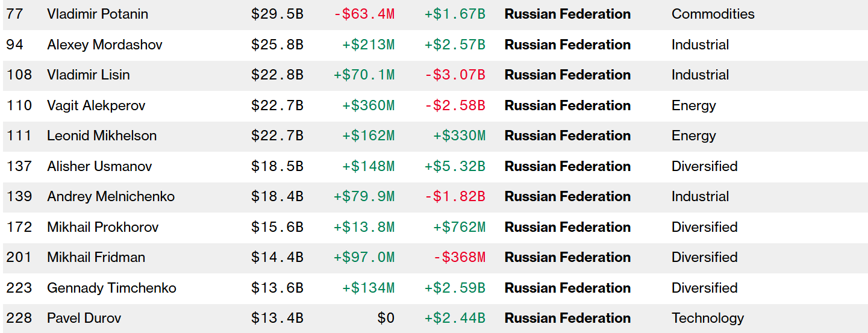This screenshot has width=868, height=333.
Task: Open Vagit Alekperov's billionaire profile
Action: tap(96, 105)
